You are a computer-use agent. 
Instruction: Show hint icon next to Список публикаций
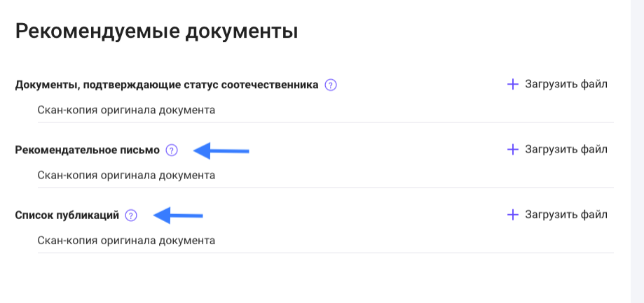coord(130,216)
